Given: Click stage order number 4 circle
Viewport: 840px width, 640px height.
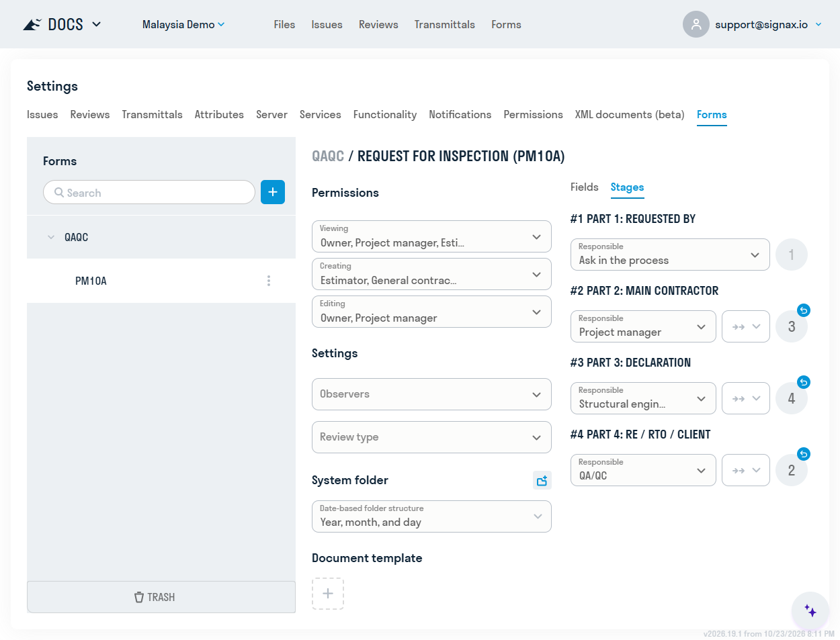Looking at the screenshot, I should tap(792, 398).
